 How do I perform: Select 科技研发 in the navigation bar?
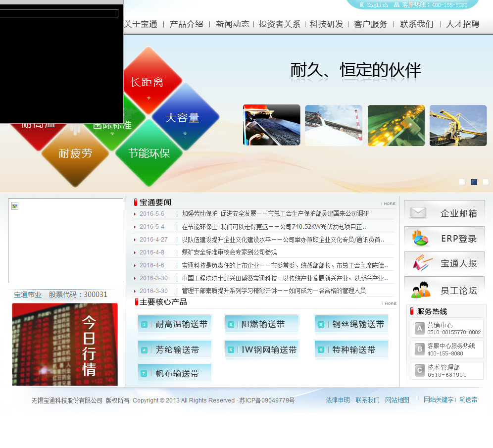point(326,24)
